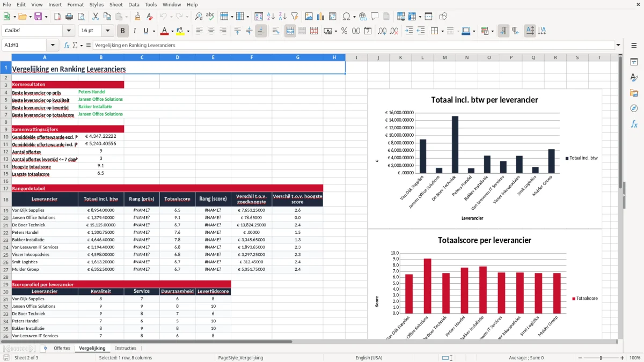The width and height of the screenshot is (644, 362).
Task: Click the Draw Functions shapes icon
Action: (x=443, y=17)
